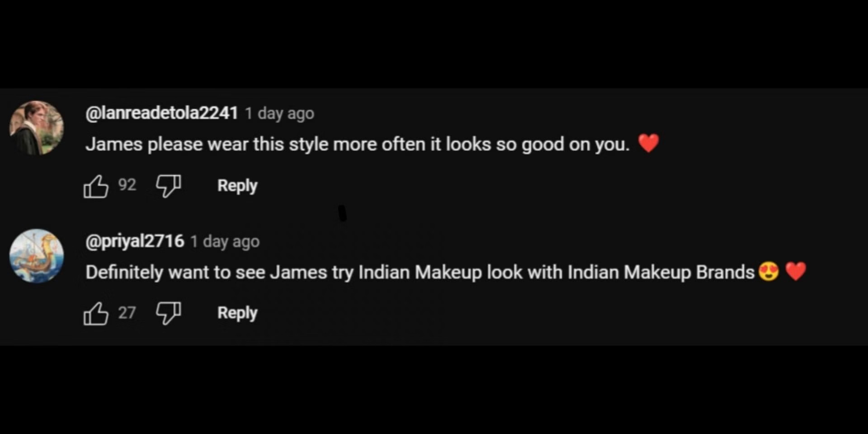The image size is (868, 434).
Task: Dislike the comment by @lanreadetola2241
Action: tap(169, 186)
